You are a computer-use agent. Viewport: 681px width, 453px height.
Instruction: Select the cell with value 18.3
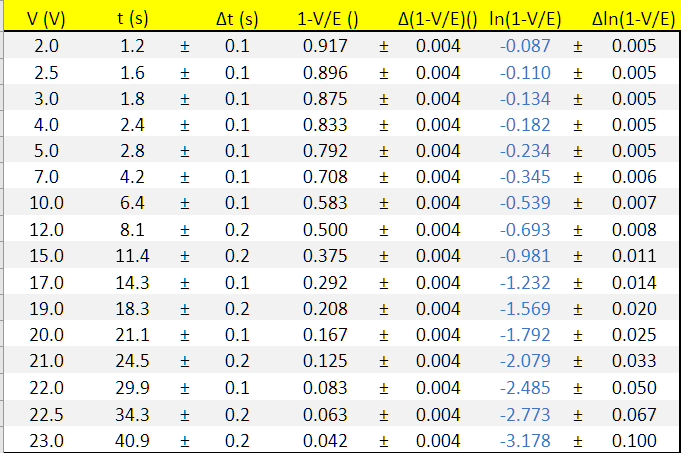point(132,309)
